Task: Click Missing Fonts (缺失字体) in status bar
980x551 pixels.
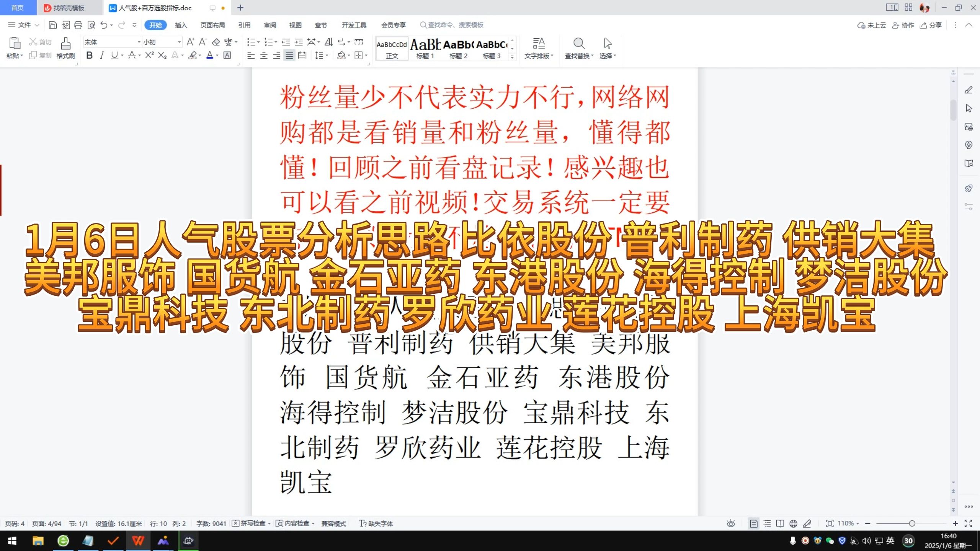Action: click(376, 523)
